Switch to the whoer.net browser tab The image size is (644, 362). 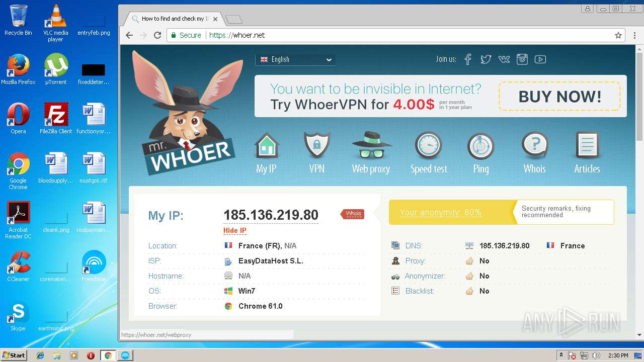[174, 19]
